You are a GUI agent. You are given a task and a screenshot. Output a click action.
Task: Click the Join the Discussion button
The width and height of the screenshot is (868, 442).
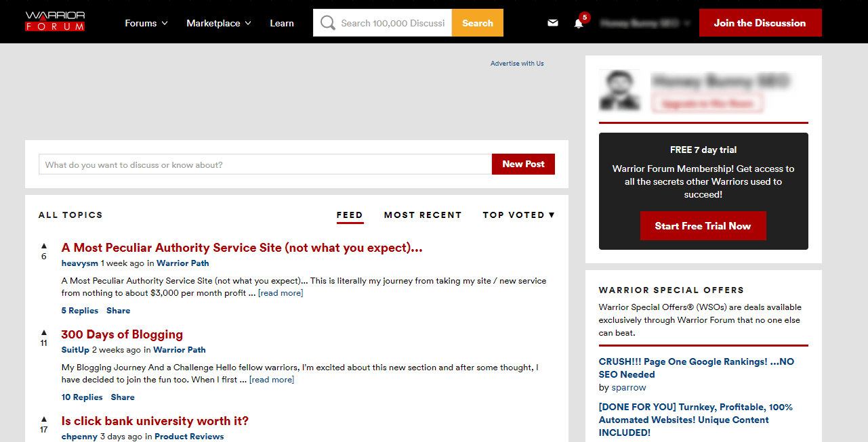pos(760,23)
